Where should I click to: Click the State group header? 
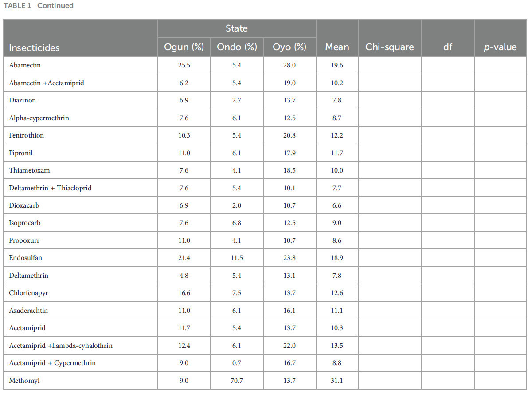237,28
